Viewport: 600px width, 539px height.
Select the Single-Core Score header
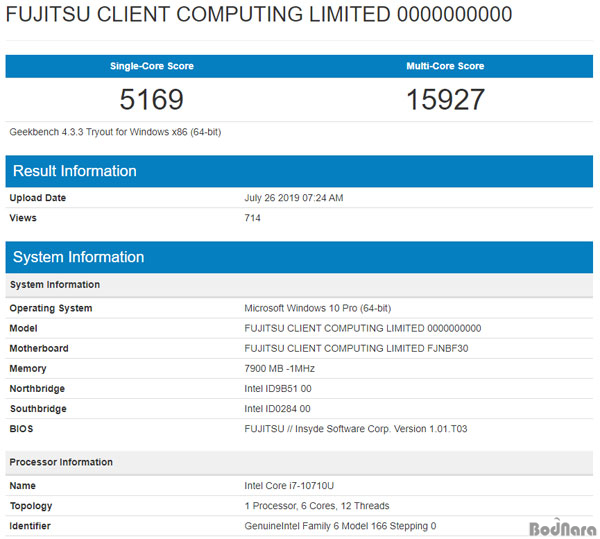[x=152, y=66]
